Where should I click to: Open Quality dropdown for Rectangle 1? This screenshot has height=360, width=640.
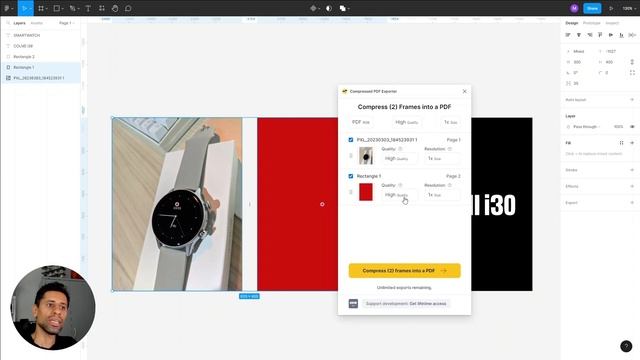point(399,195)
